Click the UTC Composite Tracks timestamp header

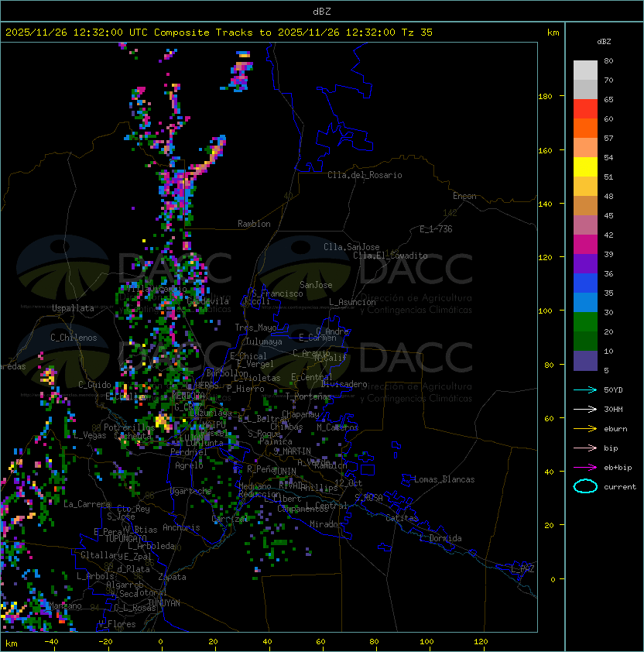tap(219, 33)
